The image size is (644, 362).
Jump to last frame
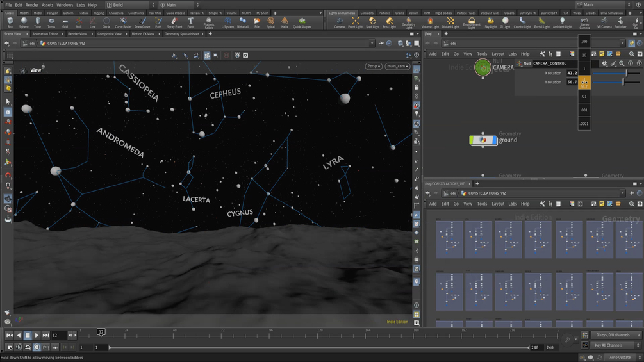coord(45,335)
